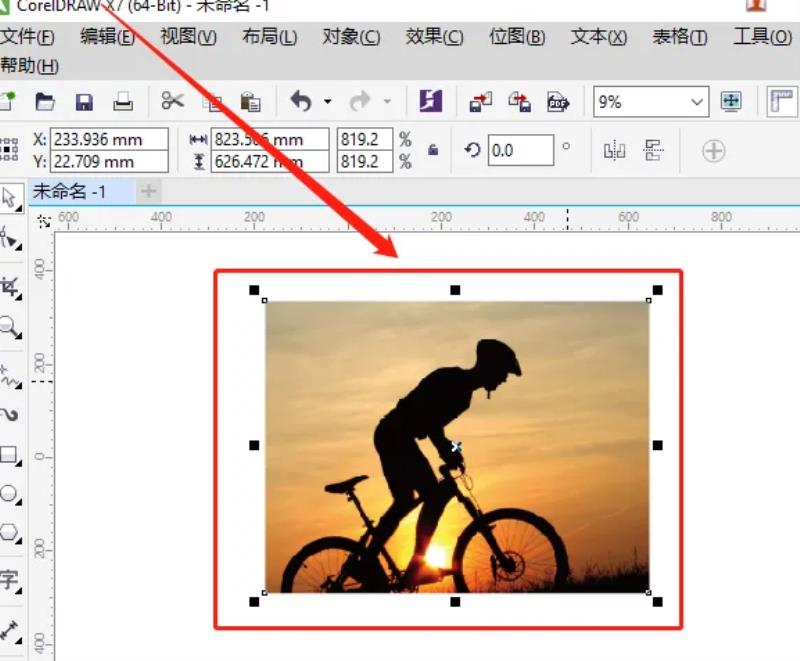Viewport: 800px width, 661px height.
Task: Open the 表格(T) menu
Action: coord(680,37)
